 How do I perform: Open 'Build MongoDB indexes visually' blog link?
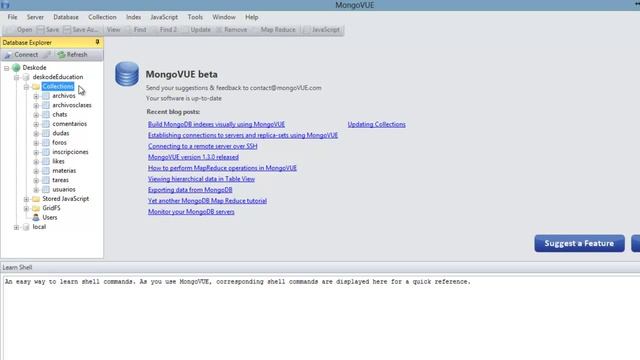216,124
